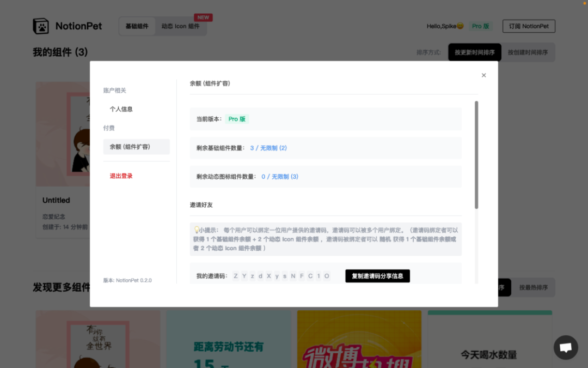
Task: Click the value 3 / 无限制 (2)
Action: tap(268, 148)
